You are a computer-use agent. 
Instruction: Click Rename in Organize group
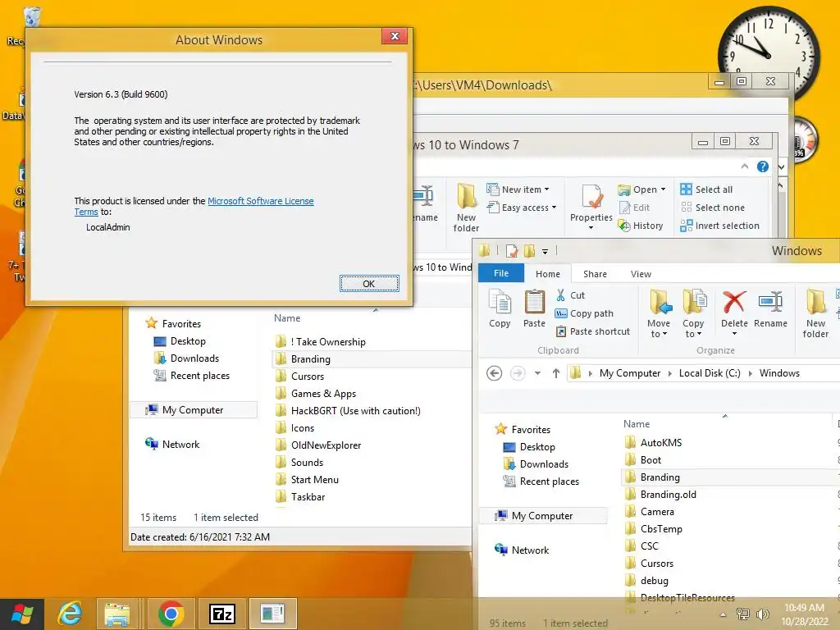(770, 308)
